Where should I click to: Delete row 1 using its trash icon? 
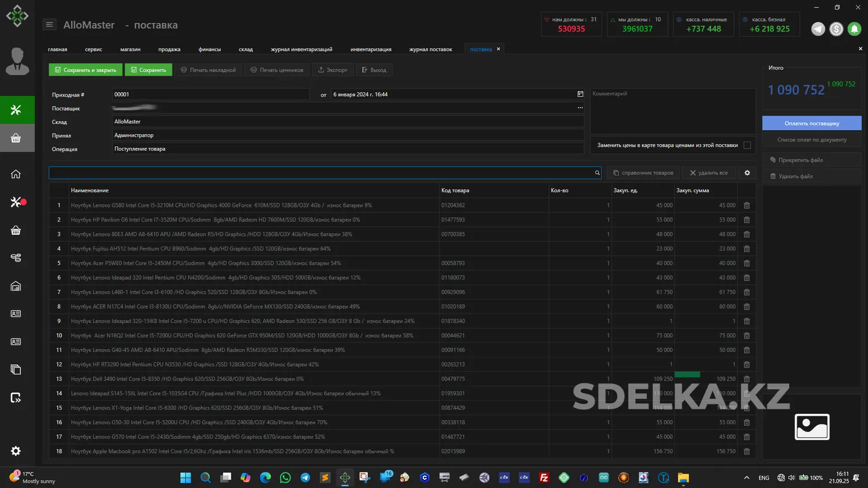pos(746,205)
